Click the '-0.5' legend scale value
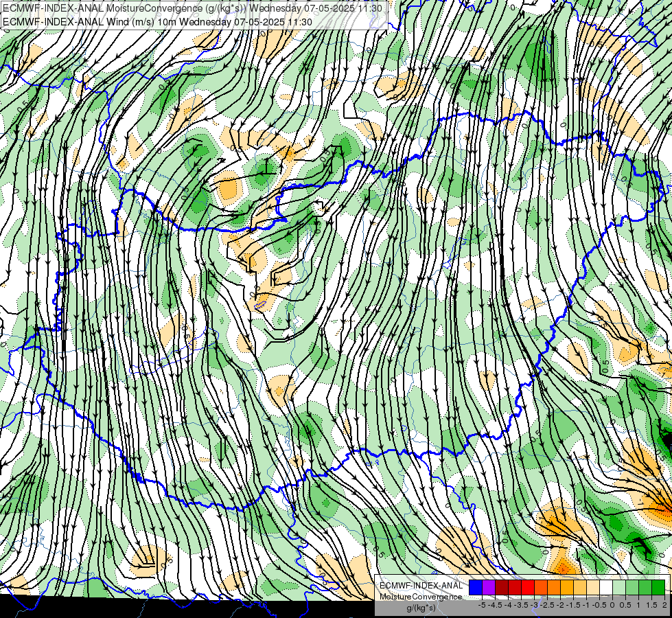 click(x=599, y=605)
